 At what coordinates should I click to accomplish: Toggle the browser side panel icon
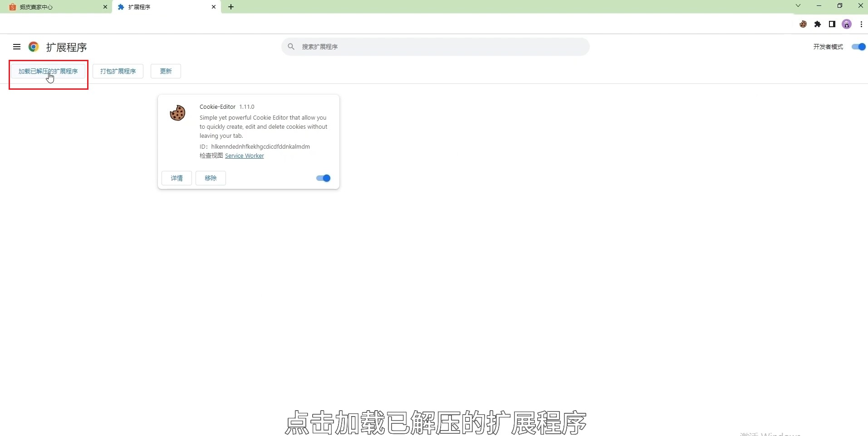pyautogui.click(x=832, y=24)
